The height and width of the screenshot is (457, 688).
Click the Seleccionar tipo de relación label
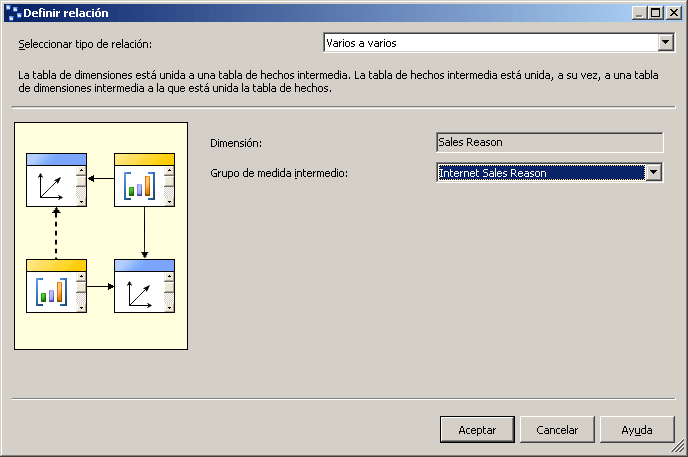tap(85, 44)
